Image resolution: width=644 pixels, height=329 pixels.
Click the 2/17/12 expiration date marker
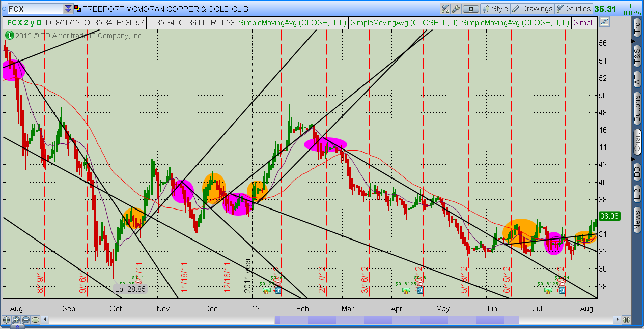(x=322, y=279)
